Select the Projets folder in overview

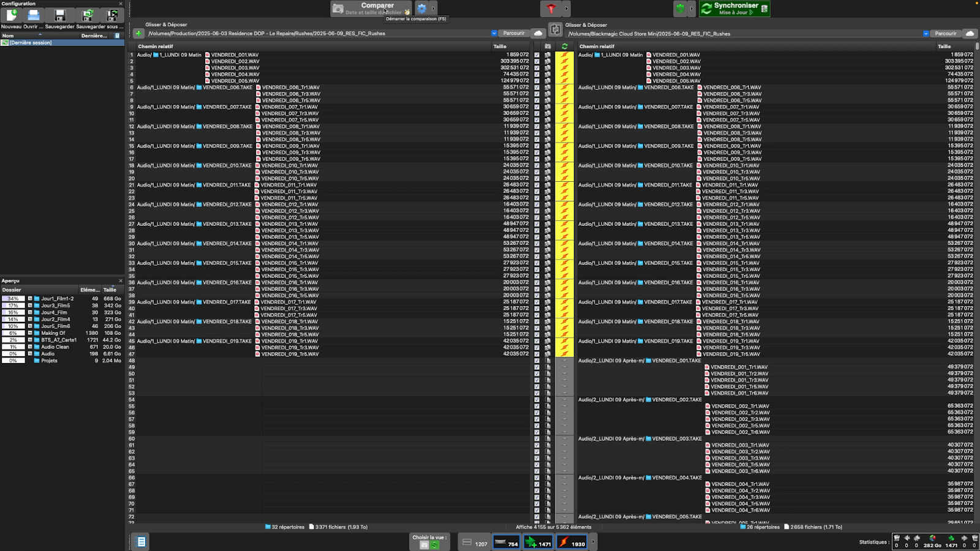(50, 361)
